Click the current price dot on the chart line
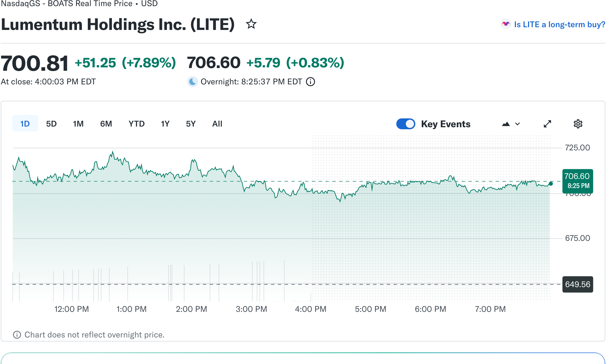 point(551,184)
